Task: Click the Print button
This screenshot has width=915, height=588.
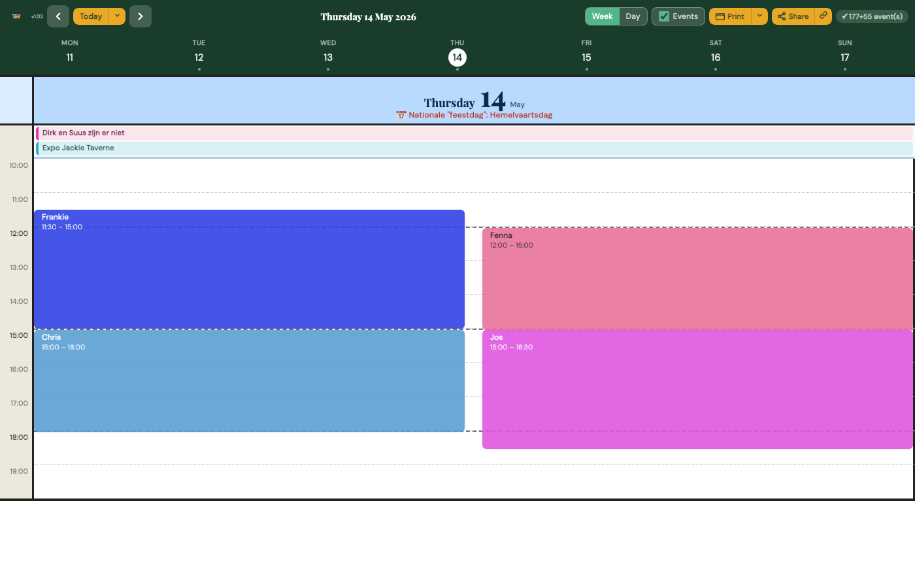Action: point(730,16)
